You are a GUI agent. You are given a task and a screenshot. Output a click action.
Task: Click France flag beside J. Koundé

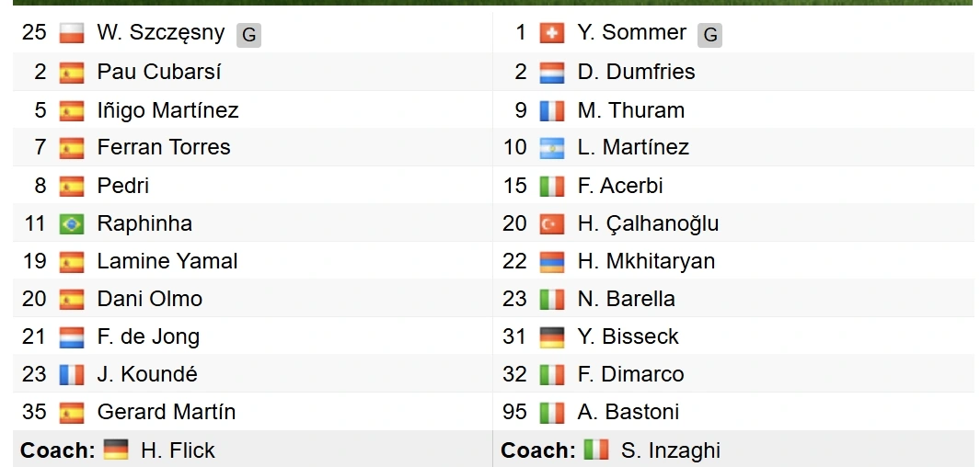click(71, 374)
